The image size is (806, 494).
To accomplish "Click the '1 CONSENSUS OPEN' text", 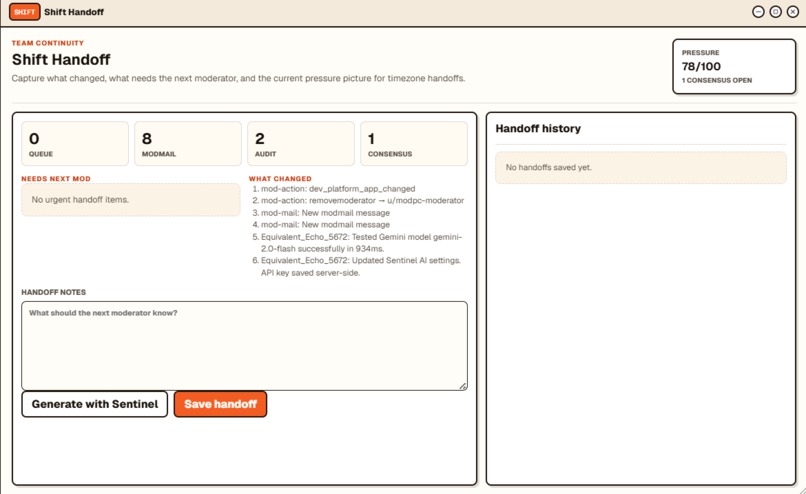I will tap(717, 80).
